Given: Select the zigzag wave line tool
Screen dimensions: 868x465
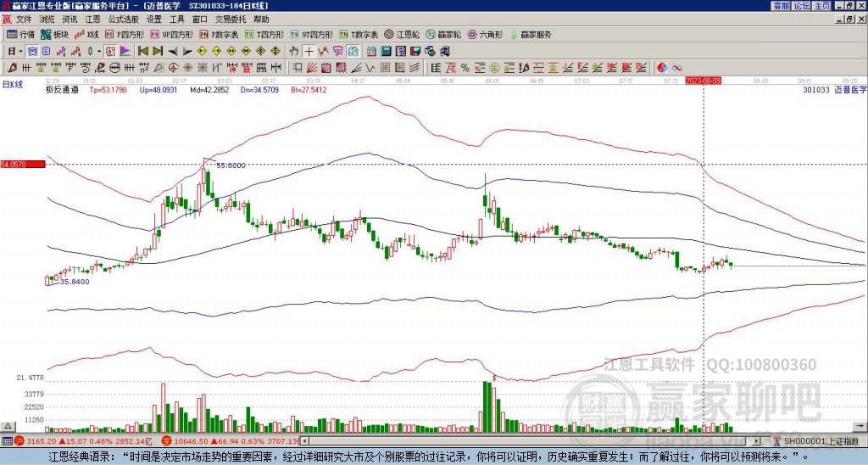Looking at the screenshot, I should [370, 68].
